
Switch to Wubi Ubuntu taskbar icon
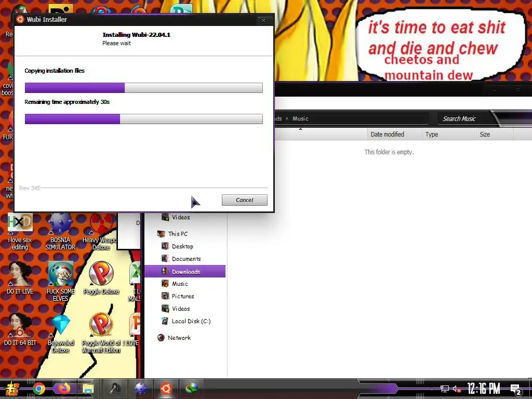point(166,389)
